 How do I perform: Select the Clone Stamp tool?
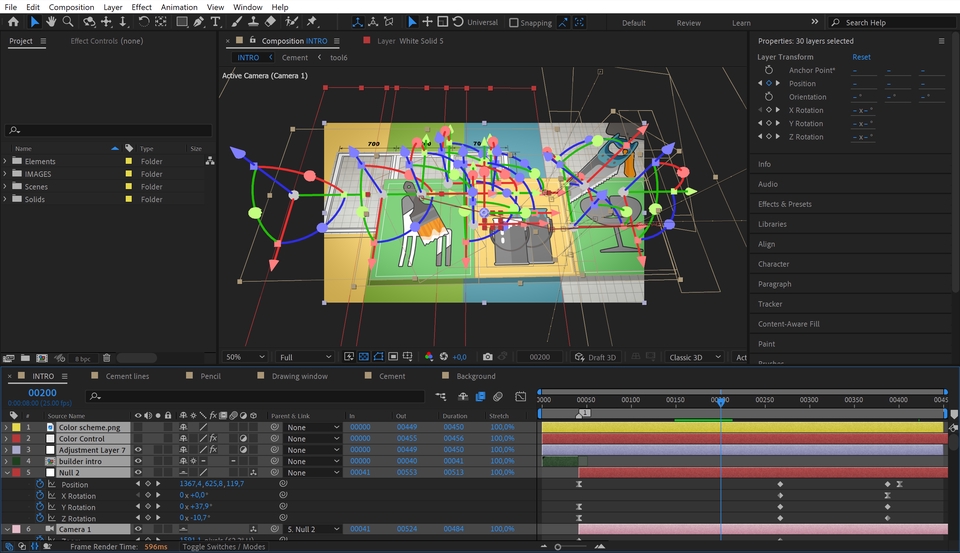tap(253, 22)
